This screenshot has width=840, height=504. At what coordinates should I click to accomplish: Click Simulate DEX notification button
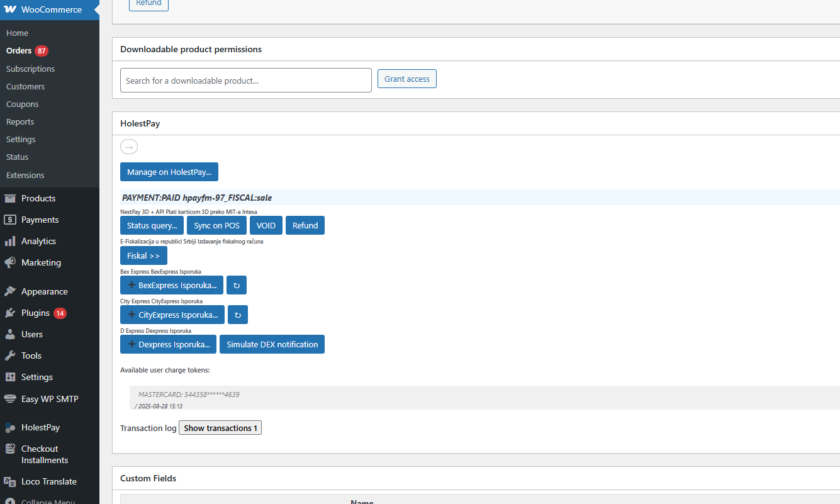click(x=272, y=344)
